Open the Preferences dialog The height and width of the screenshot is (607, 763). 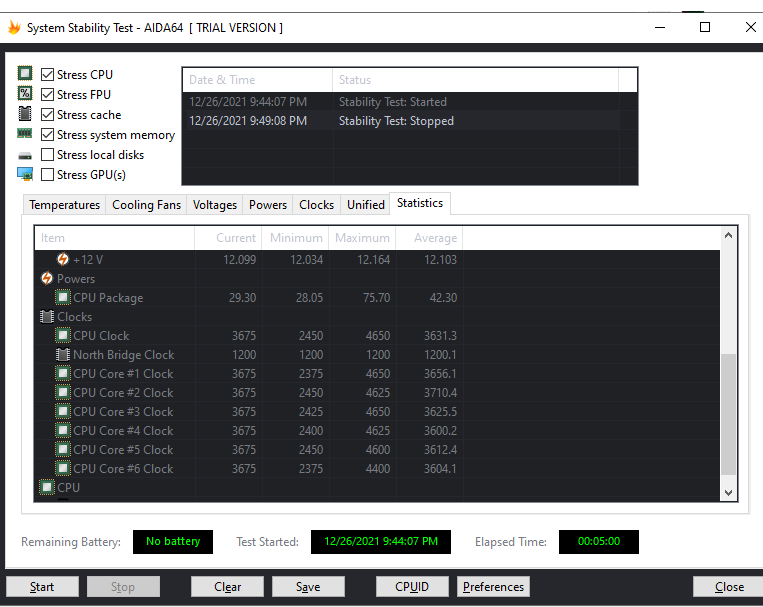(493, 587)
